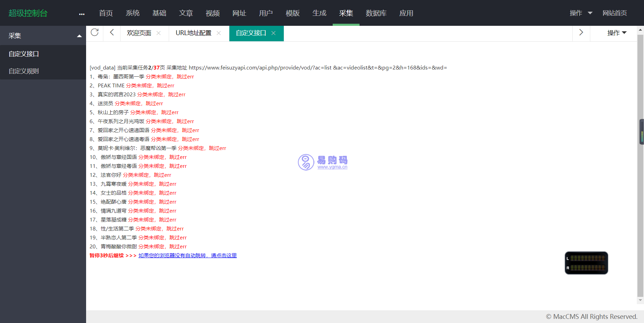Close the 欢迎页面 tab
The image size is (644, 323).
tap(158, 33)
